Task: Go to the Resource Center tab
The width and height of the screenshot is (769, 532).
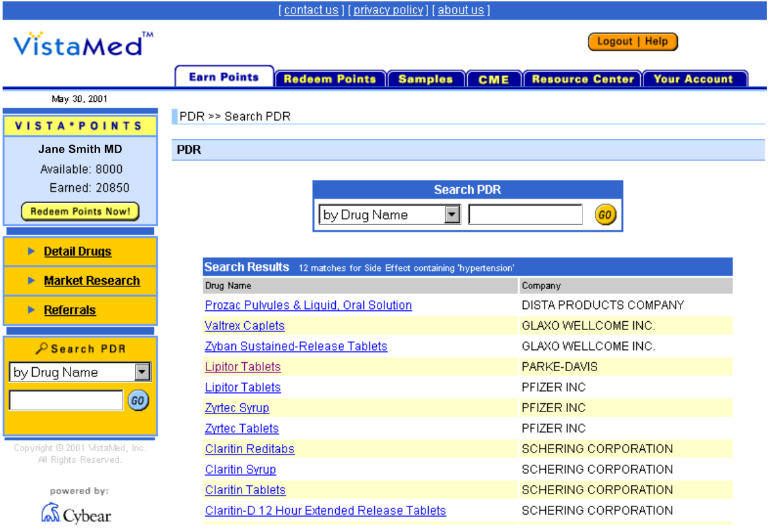Action: 583,79
